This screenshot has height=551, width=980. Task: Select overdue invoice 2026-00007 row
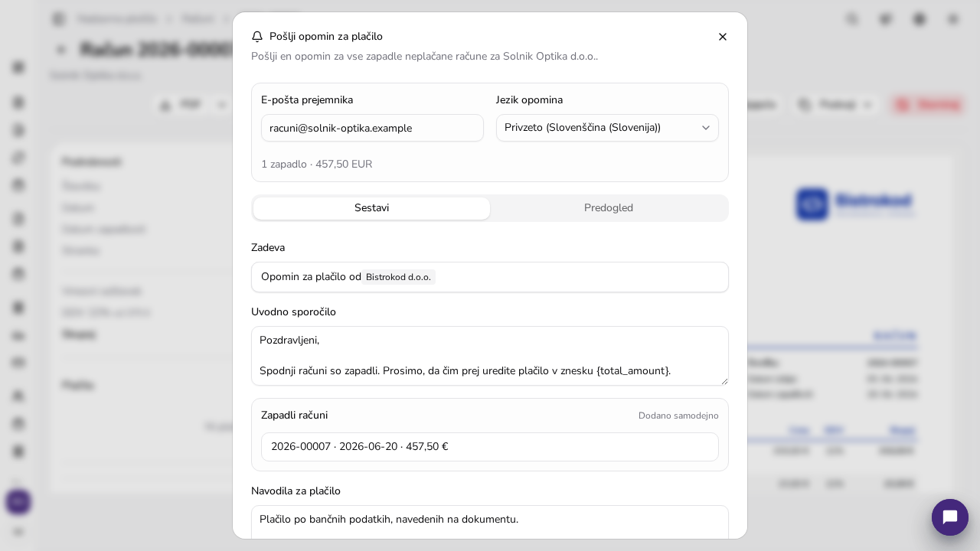(490, 447)
